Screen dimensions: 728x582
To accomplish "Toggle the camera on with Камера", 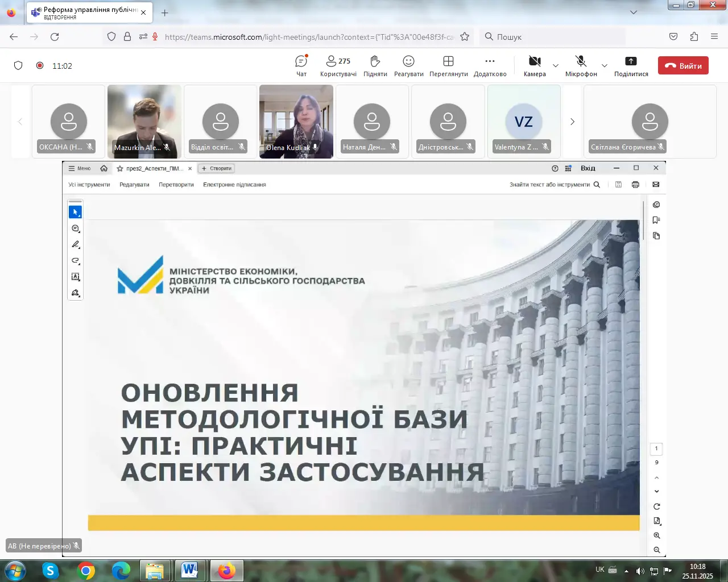I will coord(534,62).
